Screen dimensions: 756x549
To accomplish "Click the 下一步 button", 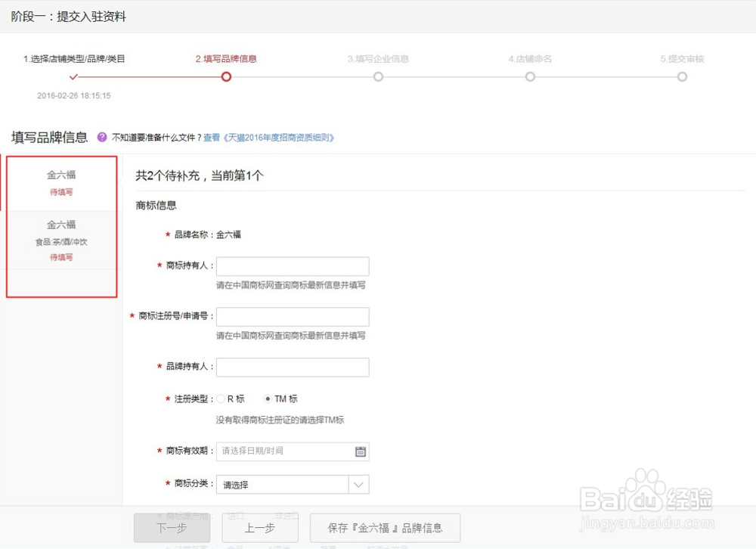I will coord(172,528).
